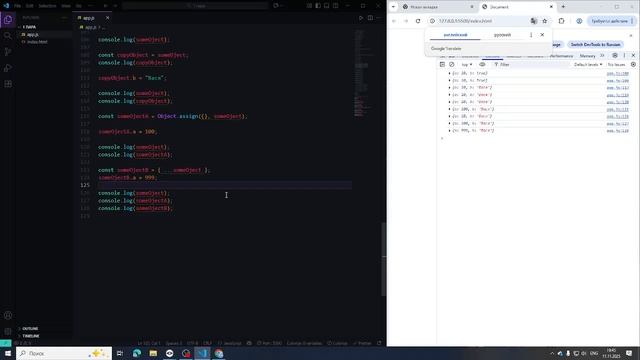Open the Windows Start menu

[x=8, y=353]
